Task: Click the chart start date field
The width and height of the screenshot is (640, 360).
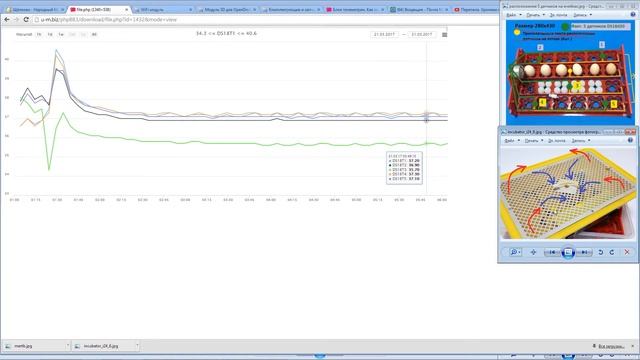Action: coord(384,34)
